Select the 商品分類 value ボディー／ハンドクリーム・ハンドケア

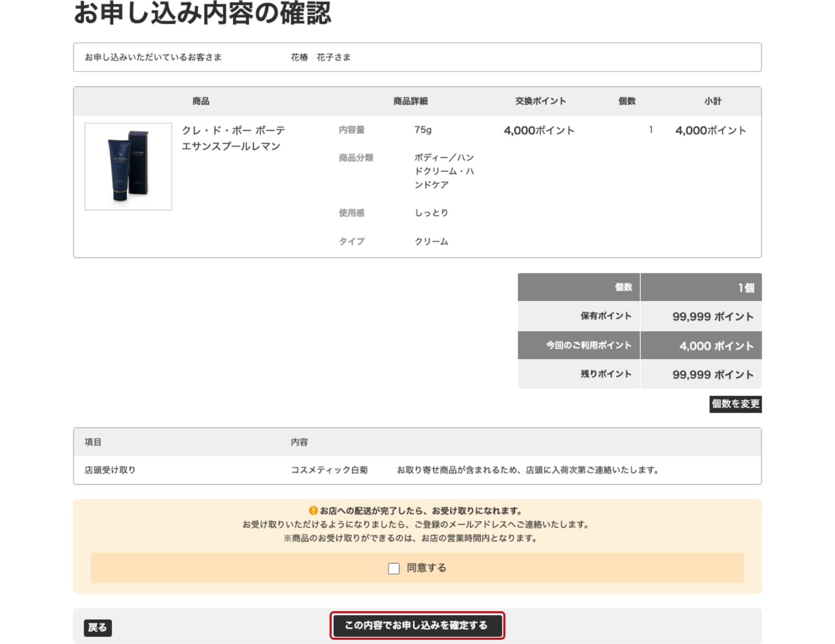pyautogui.click(x=444, y=171)
